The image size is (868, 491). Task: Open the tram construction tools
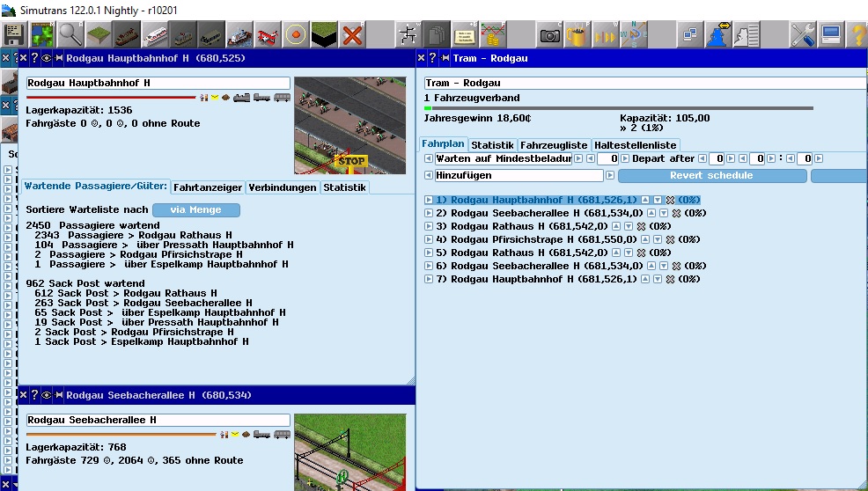tap(183, 35)
